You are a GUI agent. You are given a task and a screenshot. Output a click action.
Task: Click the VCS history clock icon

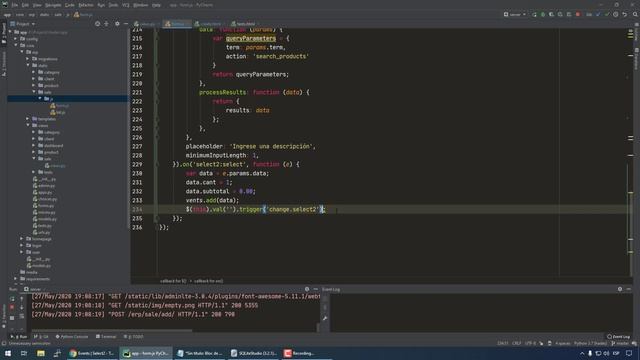[616, 14]
